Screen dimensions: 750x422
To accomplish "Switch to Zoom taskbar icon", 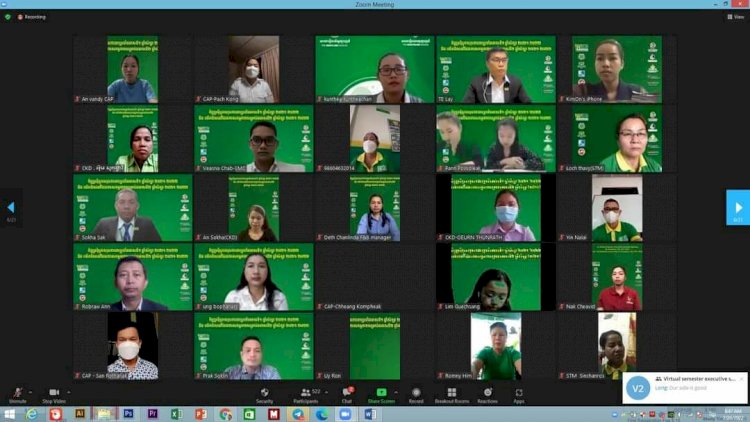I will [x=345, y=414].
